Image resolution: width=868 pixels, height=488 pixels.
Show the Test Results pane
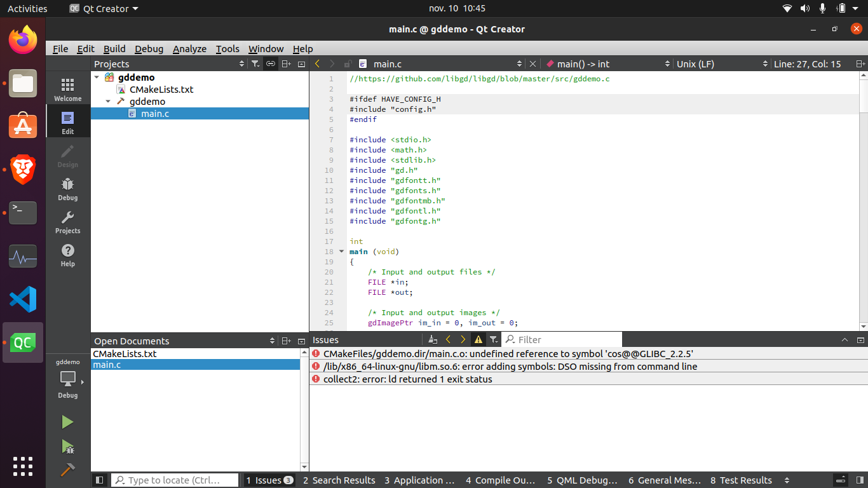741,480
